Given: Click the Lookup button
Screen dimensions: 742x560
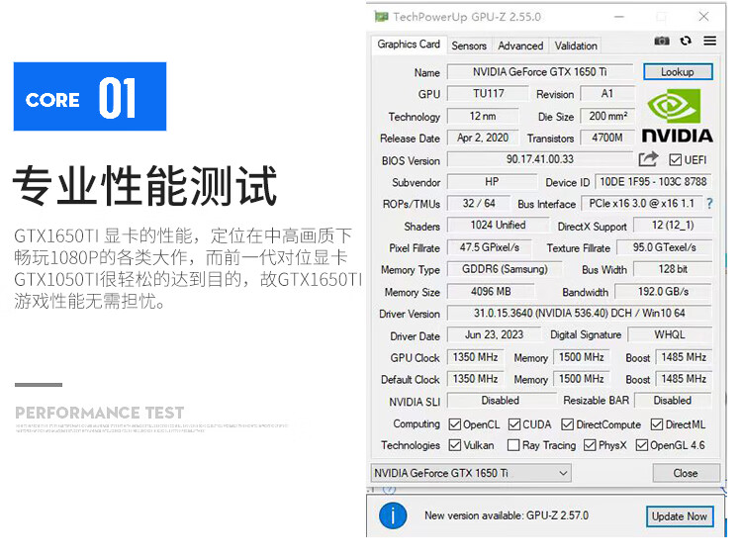Looking at the screenshot, I should point(678,72).
